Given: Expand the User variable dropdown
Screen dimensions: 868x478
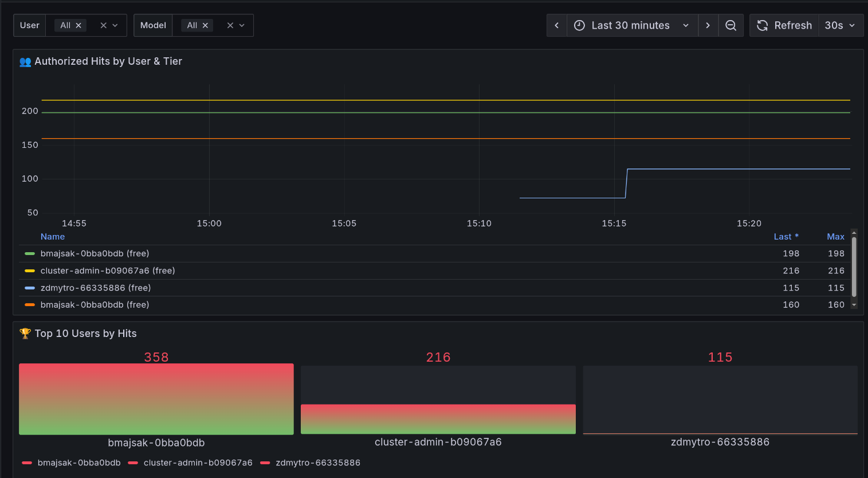Looking at the screenshot, I should (115, 25).
